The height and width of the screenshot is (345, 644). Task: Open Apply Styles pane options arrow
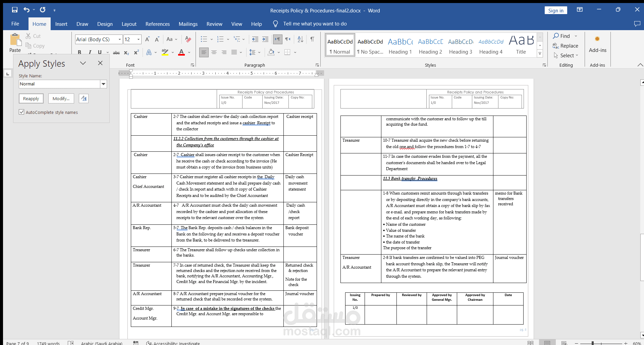tap(83, 63)
